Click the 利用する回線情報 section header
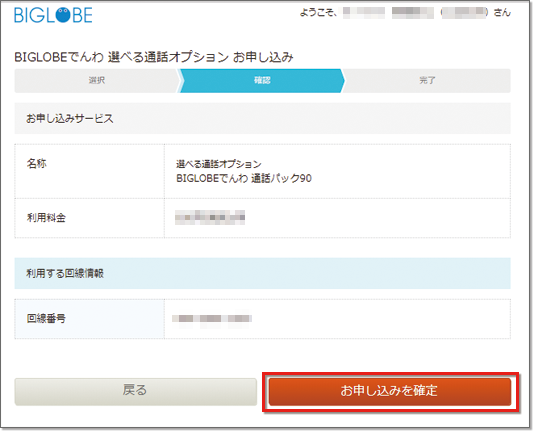 pyautogui.click(x=262, y=273)
